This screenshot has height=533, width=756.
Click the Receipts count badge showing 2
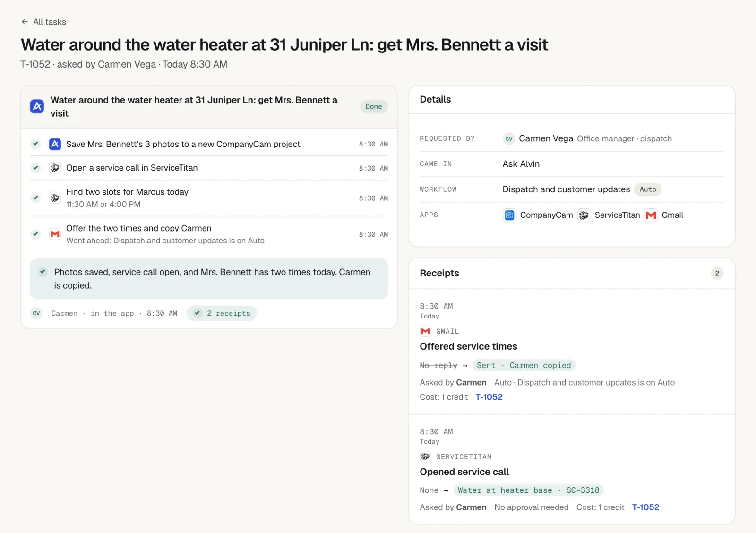tap(717, 273)
